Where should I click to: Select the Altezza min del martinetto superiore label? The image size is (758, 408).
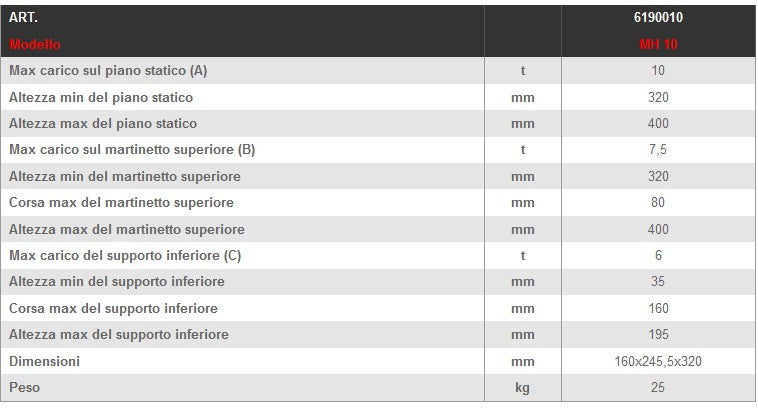click(x=125, y=177)
